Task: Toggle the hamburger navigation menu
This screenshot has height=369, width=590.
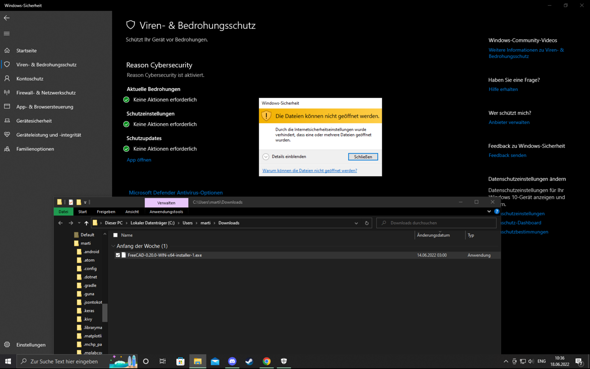Action: [x=7, y=34]
